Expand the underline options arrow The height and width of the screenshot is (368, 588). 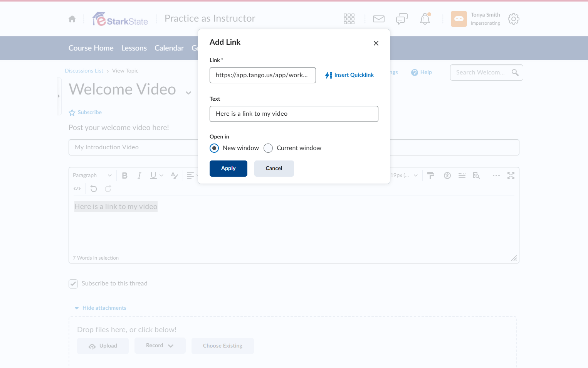coord(161,176)
